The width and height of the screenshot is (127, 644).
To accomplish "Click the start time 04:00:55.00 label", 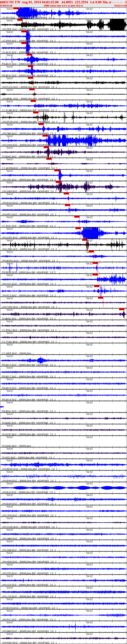I will 6,6.
